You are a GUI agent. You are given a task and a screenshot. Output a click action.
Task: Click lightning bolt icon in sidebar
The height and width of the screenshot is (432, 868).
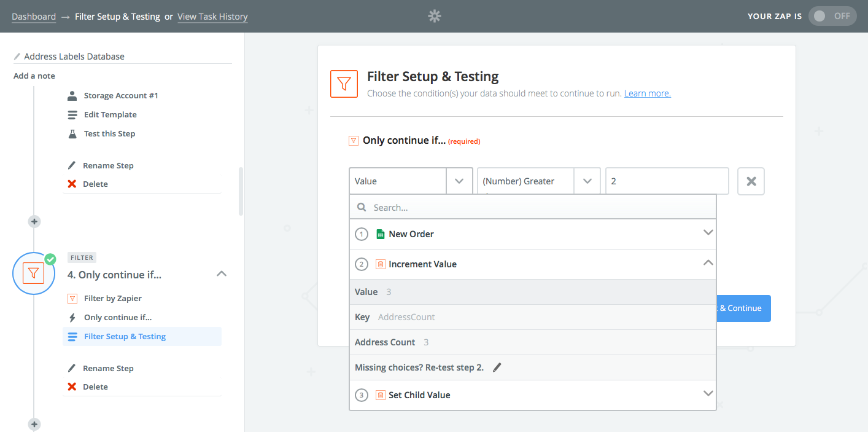(72, 317)
